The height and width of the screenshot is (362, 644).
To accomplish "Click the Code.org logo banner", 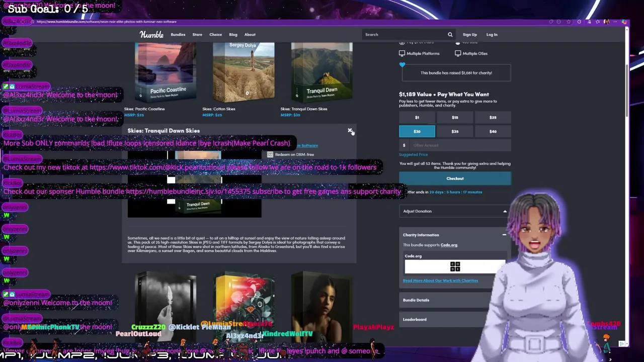I will [x=455, y=266].
